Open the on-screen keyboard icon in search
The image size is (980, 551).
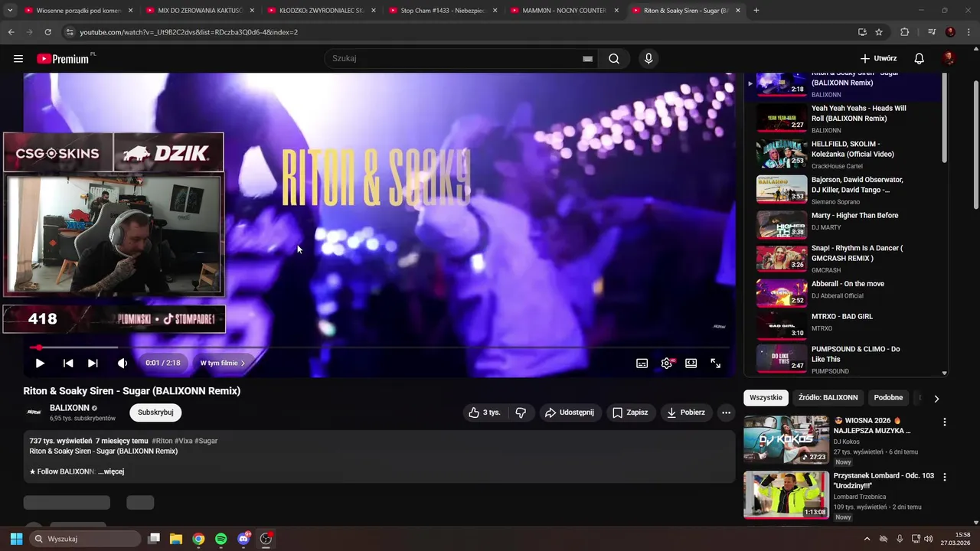(x=588, y=59)
